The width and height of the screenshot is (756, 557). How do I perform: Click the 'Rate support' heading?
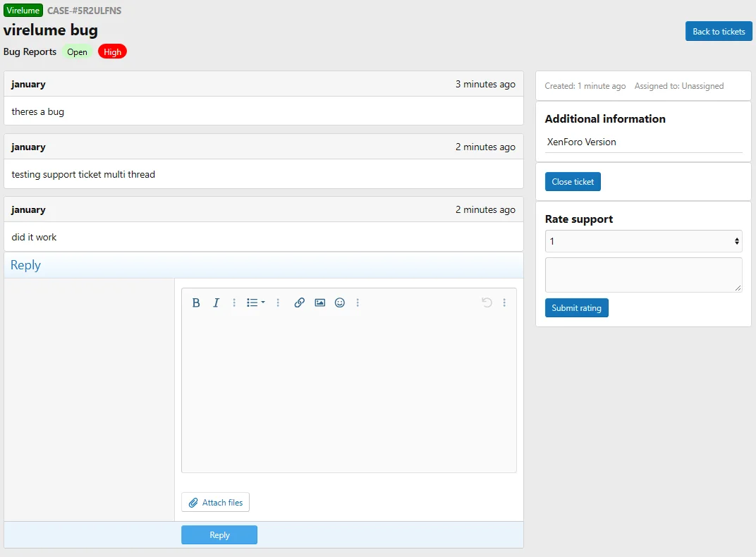coord(579,219)
